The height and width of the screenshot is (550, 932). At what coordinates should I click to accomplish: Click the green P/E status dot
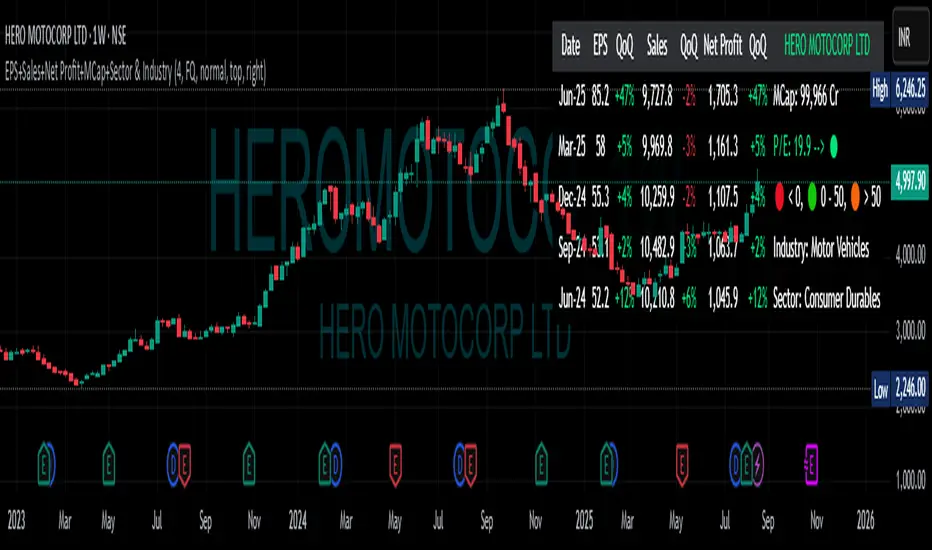click(834, 146)
